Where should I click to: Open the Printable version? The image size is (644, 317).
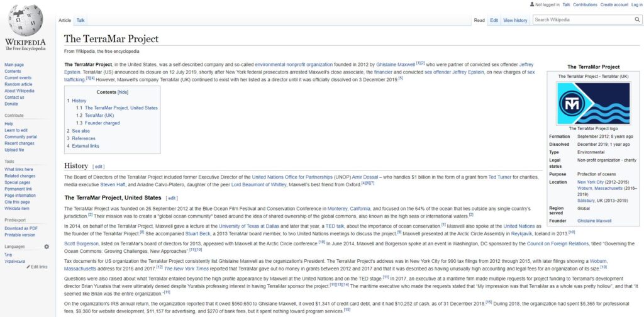coord(19,235)
